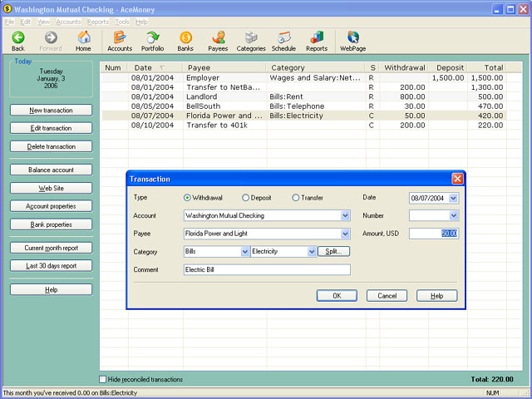Click the Delete transaction button
This screenshot has width=532, height=399.
coord(51,146)
